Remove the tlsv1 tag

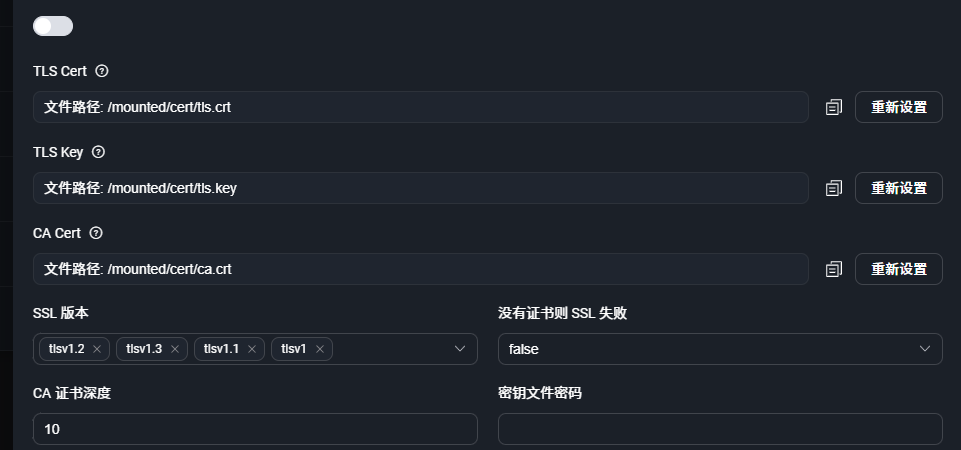pyautogui.click(x=320, y=349)
